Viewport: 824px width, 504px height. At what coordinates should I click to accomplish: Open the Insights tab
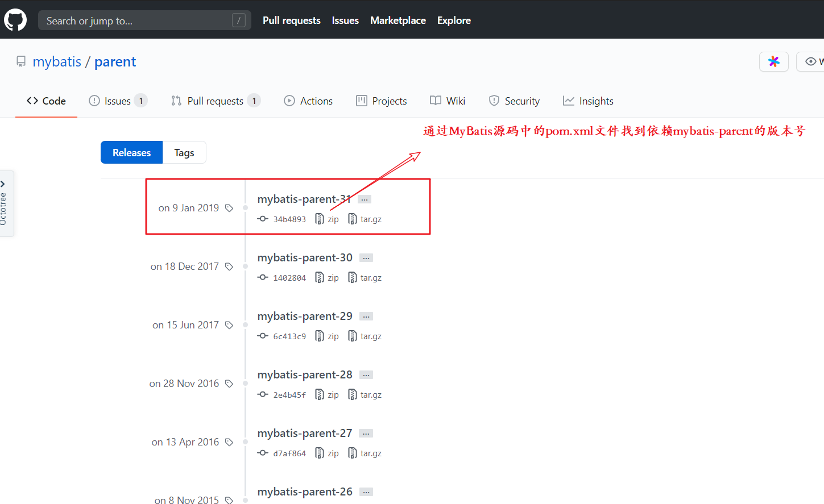(588, 101)
